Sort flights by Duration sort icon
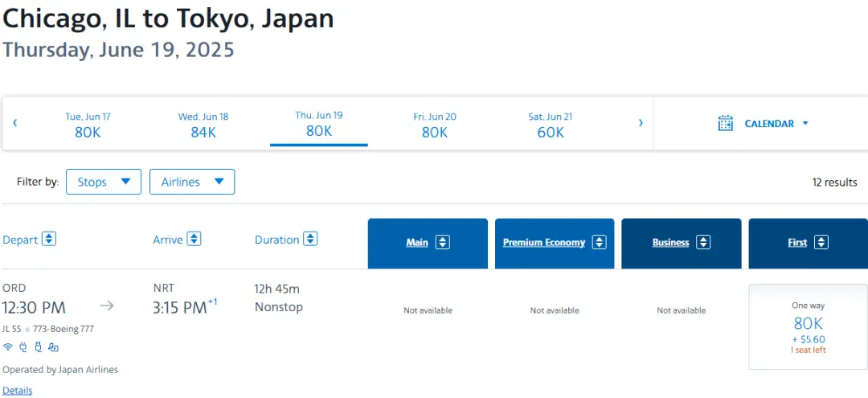868x398 pixels. pos(310,239)
